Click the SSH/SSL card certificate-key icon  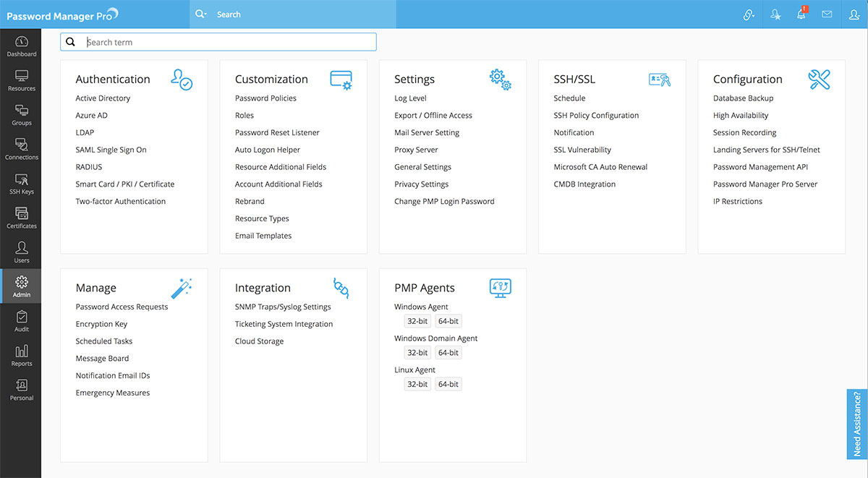pos(660,80)
